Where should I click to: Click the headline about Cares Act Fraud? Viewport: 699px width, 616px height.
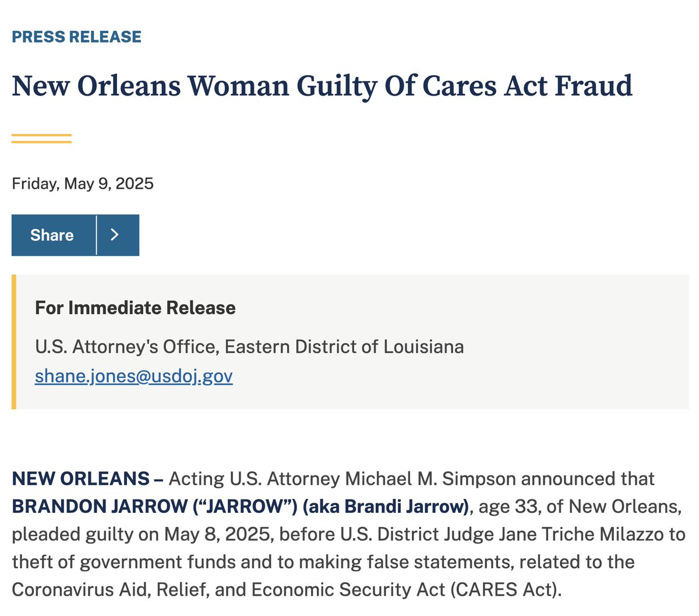click(322, 86)
